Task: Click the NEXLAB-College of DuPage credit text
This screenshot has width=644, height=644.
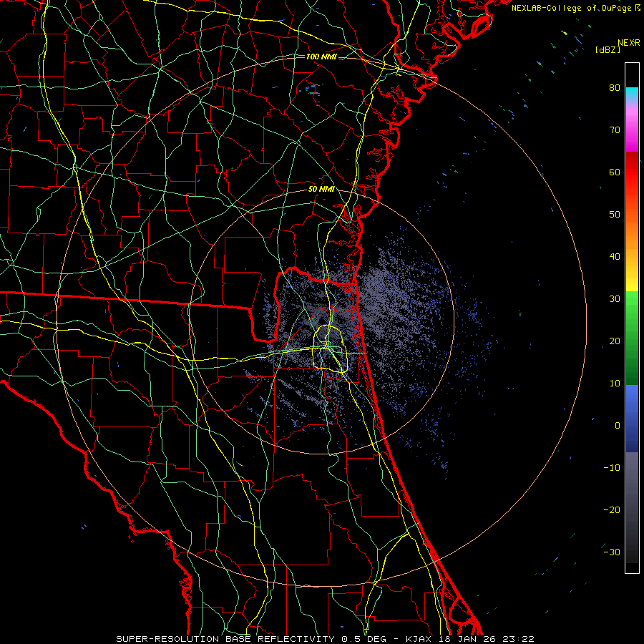Action: coord(572,8)
